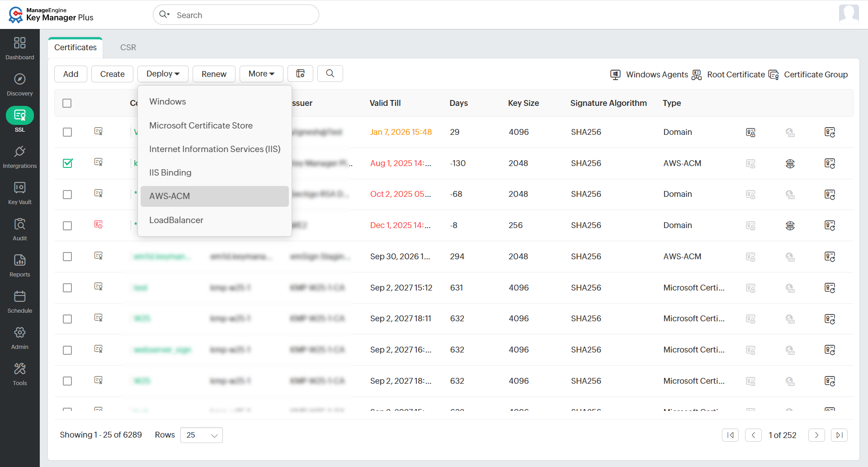Open the Admin settings section
This screenshot has width=868, height=467.
pyautogui.click(x=20, y=338)
